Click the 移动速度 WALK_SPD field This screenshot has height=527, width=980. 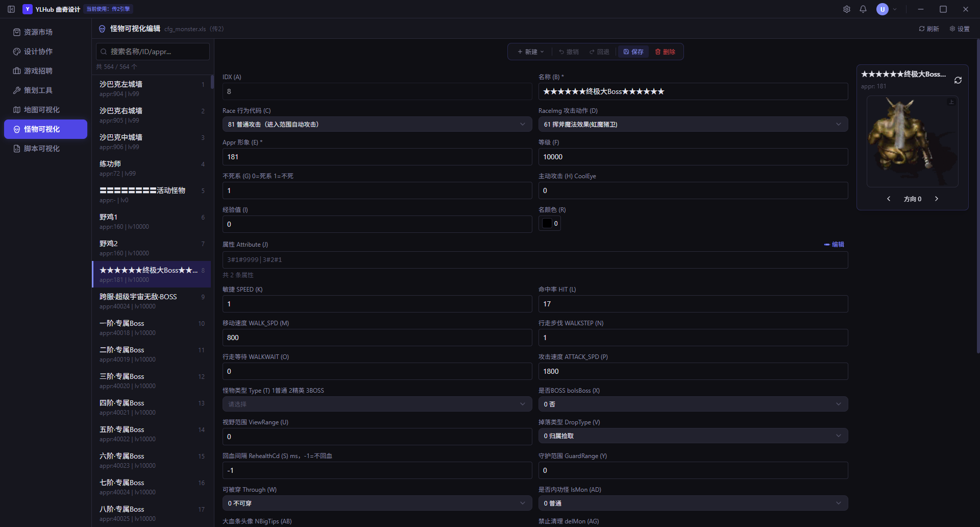(x=377, y=338)
